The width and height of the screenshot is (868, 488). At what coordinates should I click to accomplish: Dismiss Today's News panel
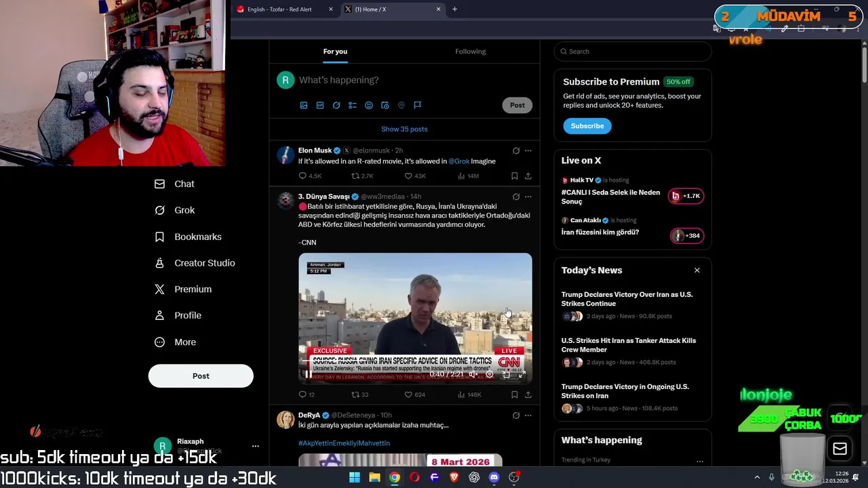click(x=696, y=270)
